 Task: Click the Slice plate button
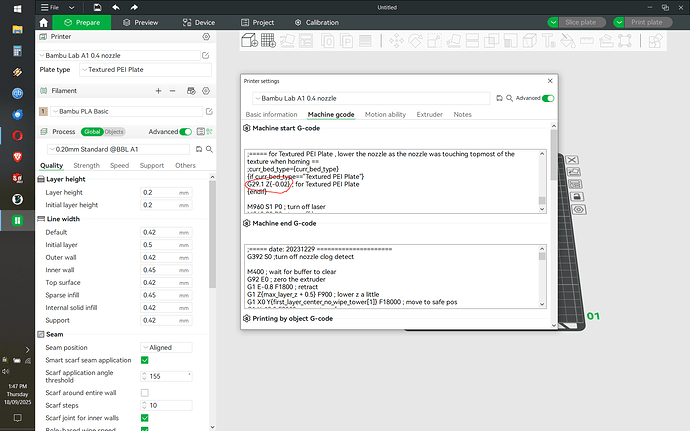(x=582, y=22)
